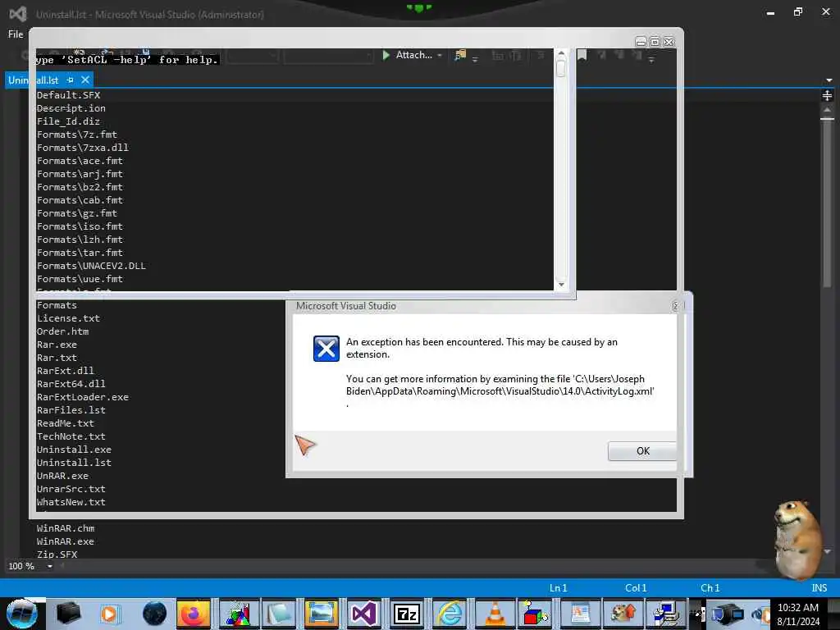Click the WinRAR.chm line
840x630 pixels.
pos(66,528)
